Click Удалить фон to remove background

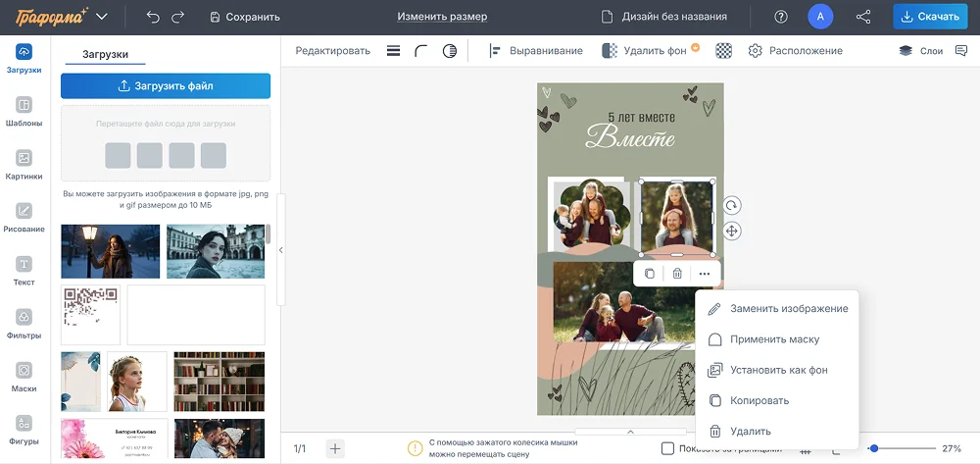(x=650, y=51)
